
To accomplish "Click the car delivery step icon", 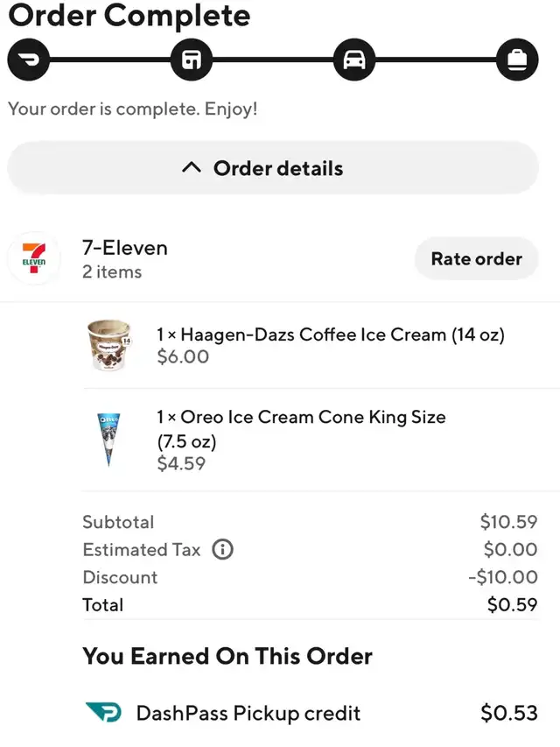I will 353,60.
